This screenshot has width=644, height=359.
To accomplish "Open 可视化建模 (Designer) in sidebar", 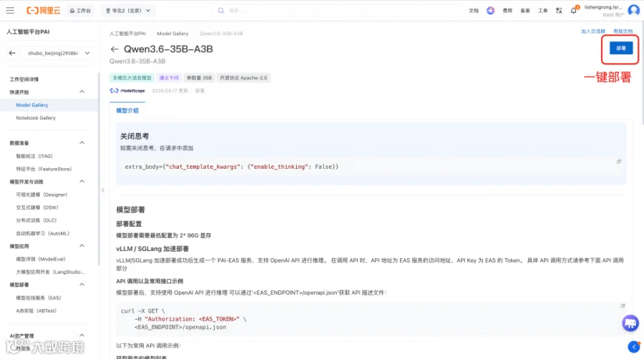I will (x=42, y=195).
